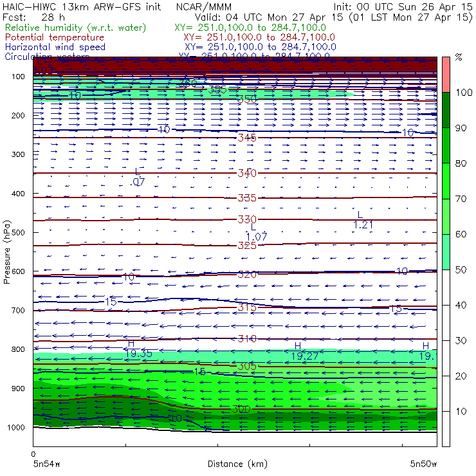Click the '335' potential temperature contour label
Image resolution: width=476 pixels, height=476 pixels.
tap(247, 198)
